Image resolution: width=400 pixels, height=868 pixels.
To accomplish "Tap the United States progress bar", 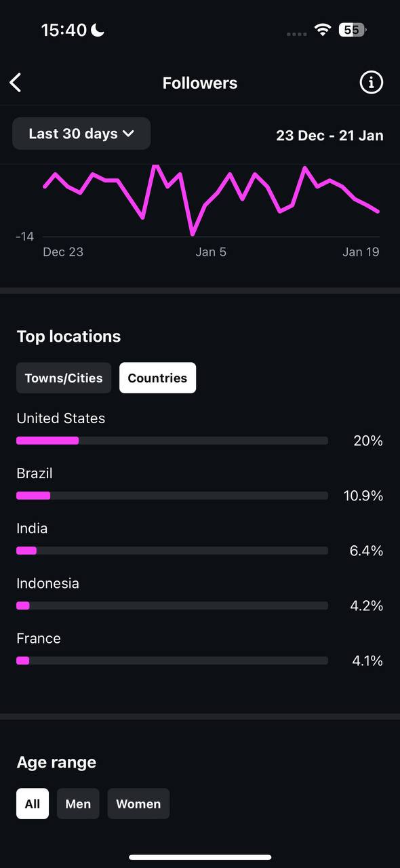I will coord(172,441).
